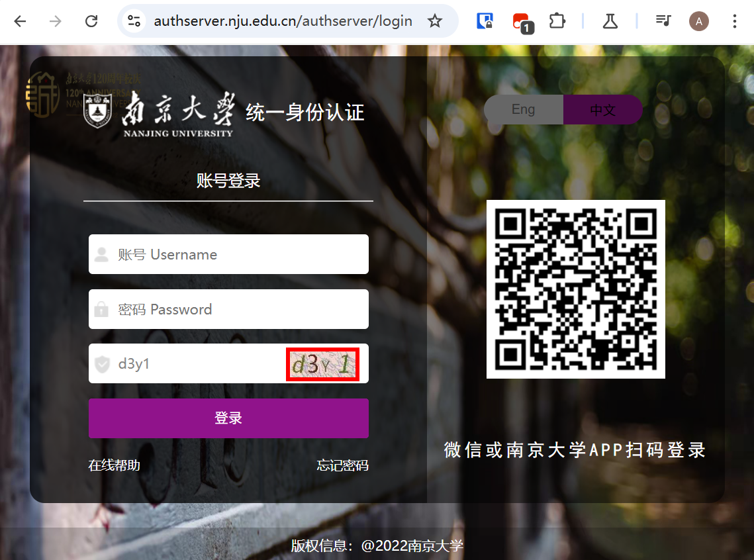Open the Extensions puzzle-piece menu
Viewport: 754px width, 560px height.
coord(557,21)
